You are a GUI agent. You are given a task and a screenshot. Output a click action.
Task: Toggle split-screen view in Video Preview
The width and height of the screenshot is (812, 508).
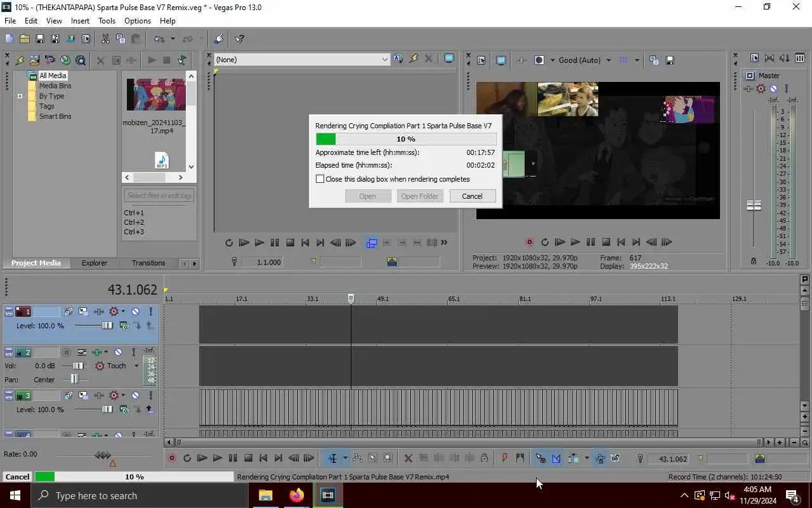click(x=539, y=60)
